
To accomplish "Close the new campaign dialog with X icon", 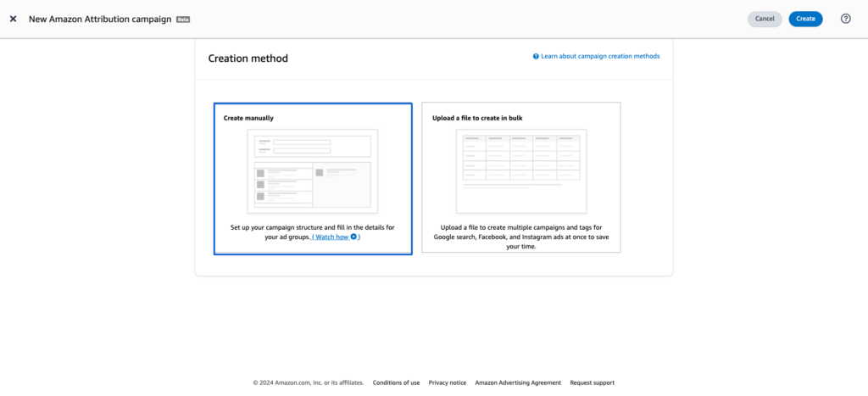I will pos(14,19).
